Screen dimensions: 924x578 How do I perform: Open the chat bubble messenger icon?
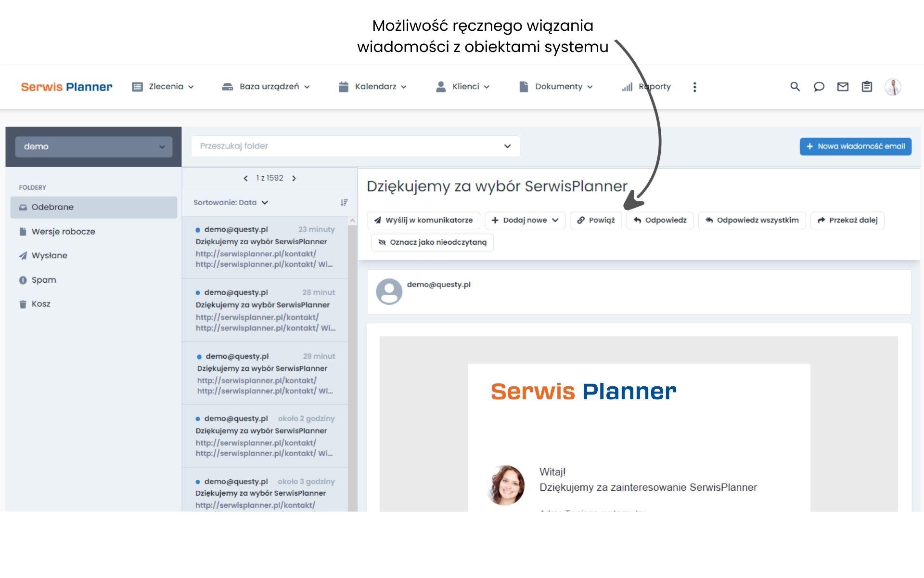coord(819,87)
